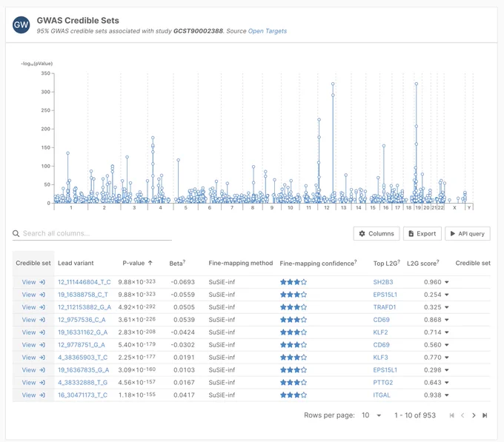Image resolution: width=504 pixels, height=442 pixels.
Task: Open lead variant 19_16388758_C_T
Action: point(83,295)
